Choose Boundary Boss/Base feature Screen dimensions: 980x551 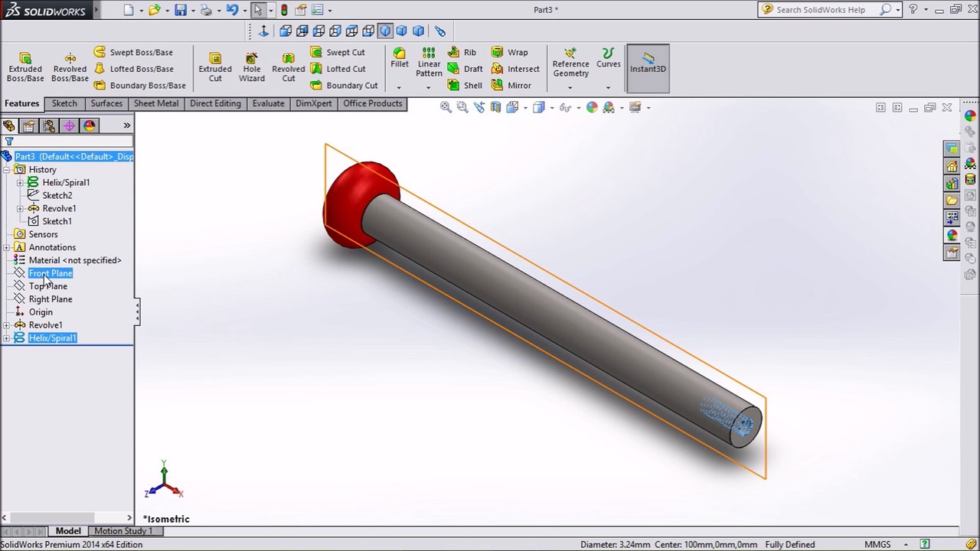140,86
